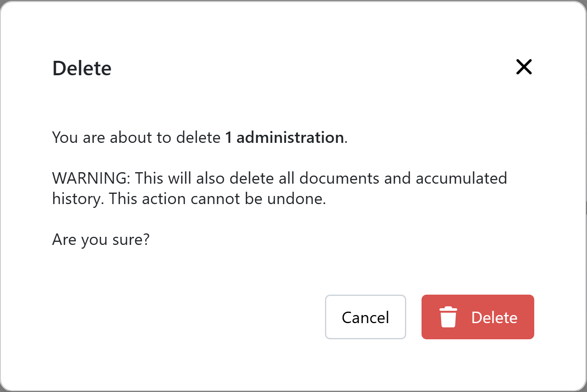Click the "Delete" label inside red button
This screenshot has height=392, width=587.
[x=494, y=318]
